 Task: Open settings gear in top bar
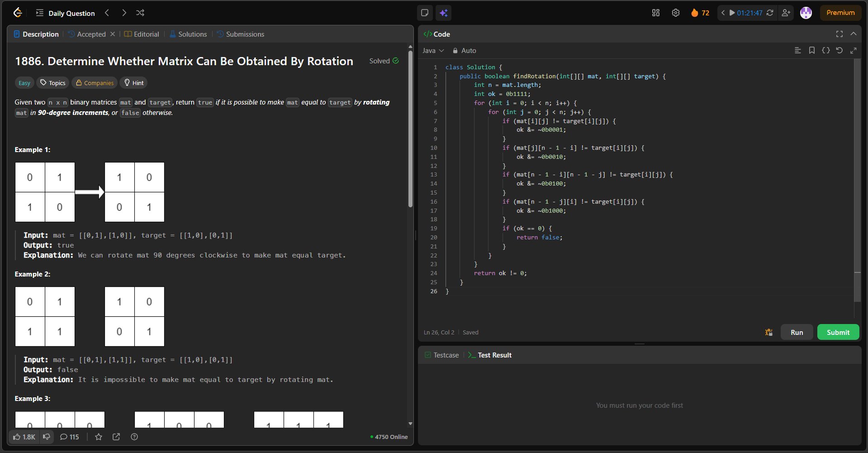pos(675,13)
